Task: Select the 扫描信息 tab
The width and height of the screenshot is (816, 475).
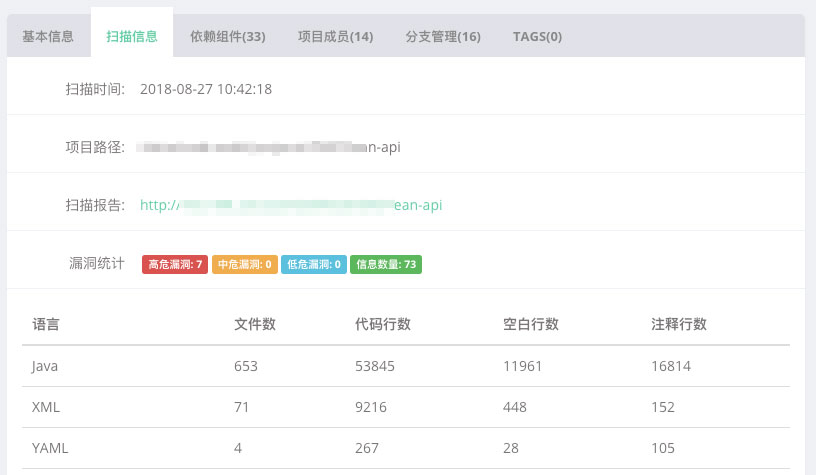Action: (132, 36)
